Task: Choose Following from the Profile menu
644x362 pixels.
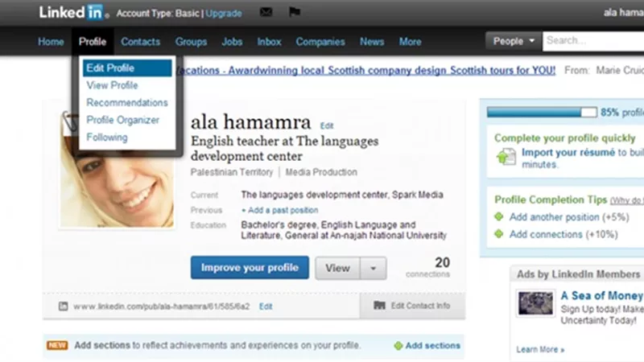Action: coord(107,137)
